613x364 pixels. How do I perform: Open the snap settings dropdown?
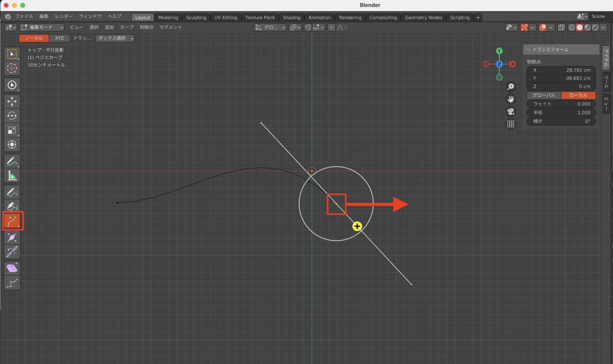(x=322, y=28)
